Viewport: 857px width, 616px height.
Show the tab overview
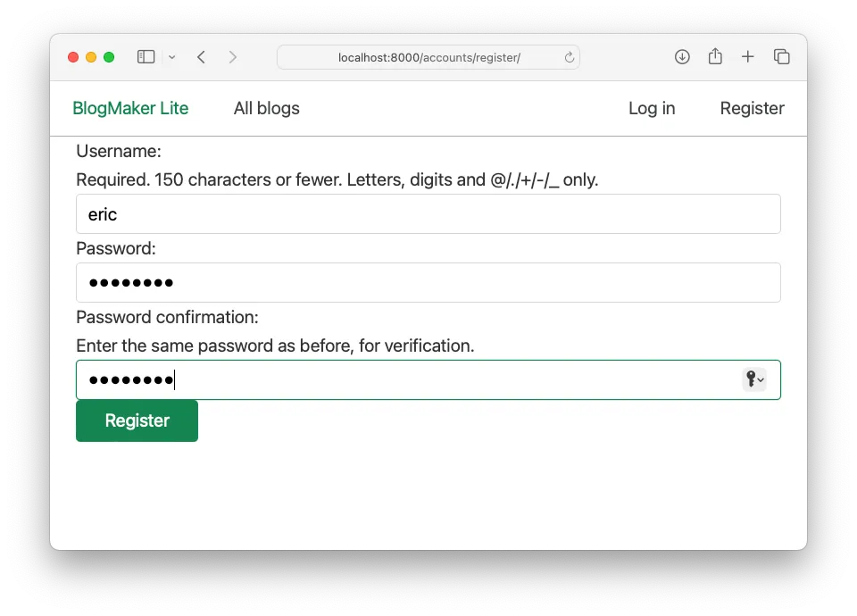point(781,57)
